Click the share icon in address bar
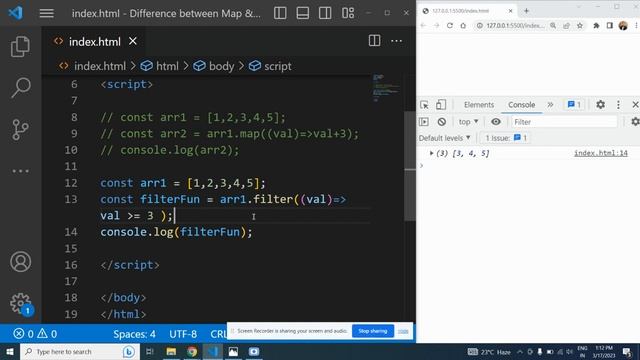Screen dimensions: 640x360 566,26
